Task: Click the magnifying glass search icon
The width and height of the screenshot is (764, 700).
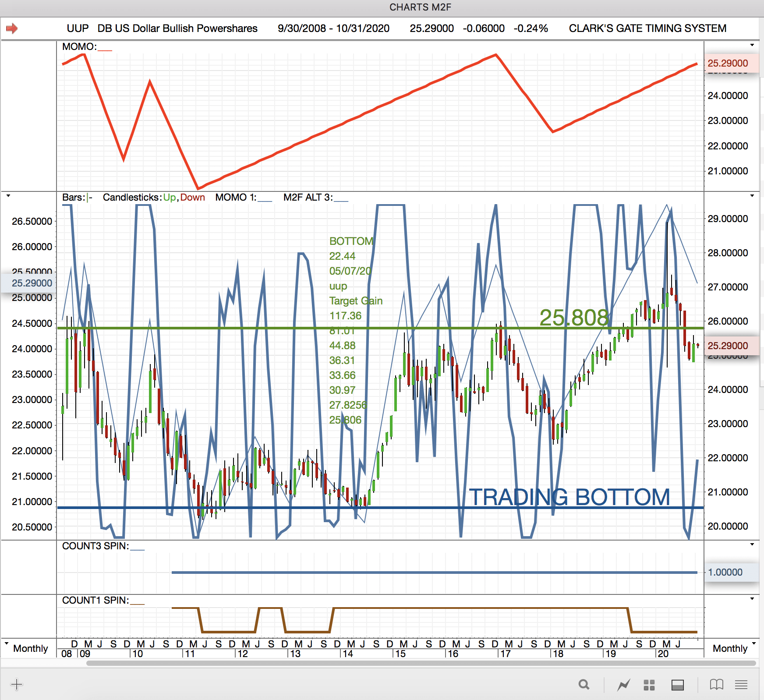Action: pyautogui.click(x=584, y=684)
